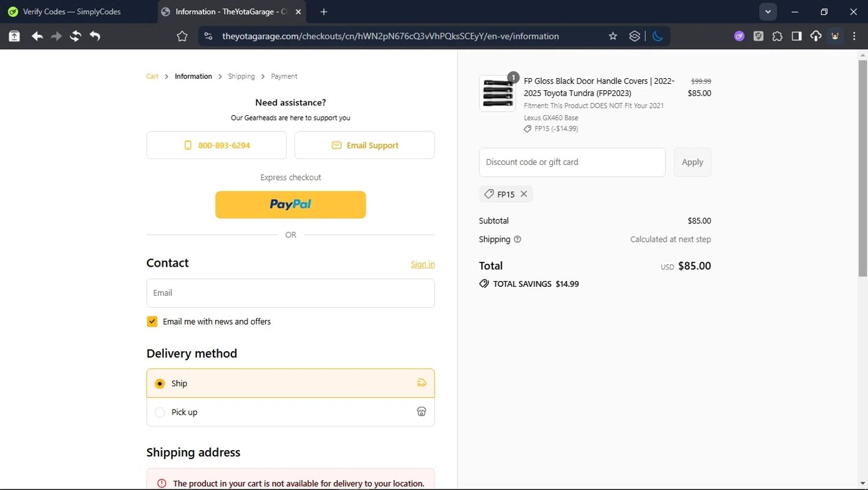Click the FP Gloss Black Door Handle Covers title
Viewport: 868px width, 490px height.
599,87
